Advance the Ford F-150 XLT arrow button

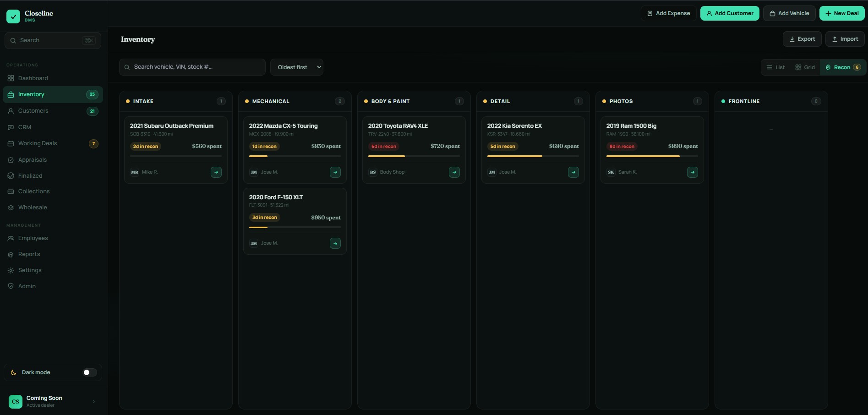coord(335,243)
